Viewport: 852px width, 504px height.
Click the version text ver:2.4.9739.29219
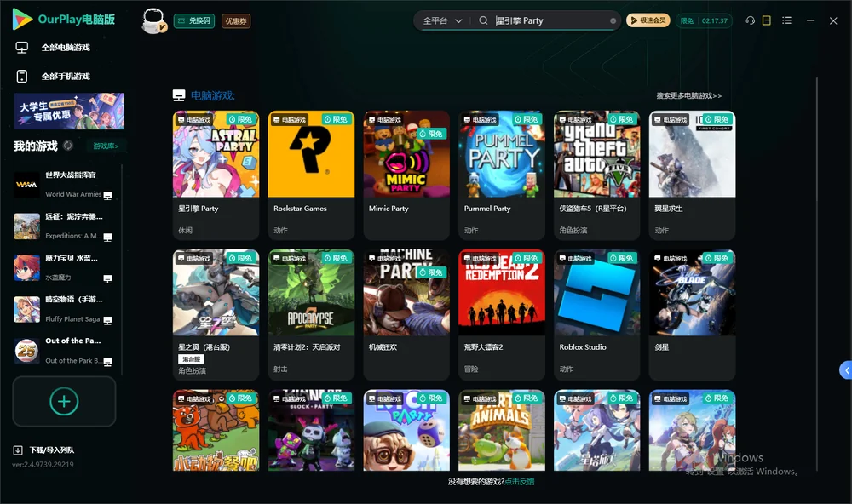coord(43,465)
